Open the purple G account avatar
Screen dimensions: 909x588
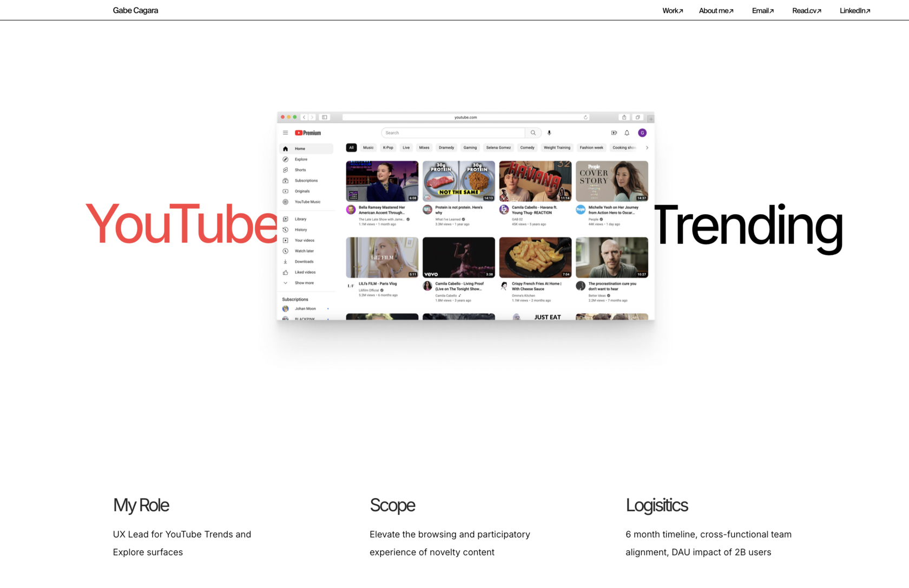pyautogui.click(x=642, y=133)
